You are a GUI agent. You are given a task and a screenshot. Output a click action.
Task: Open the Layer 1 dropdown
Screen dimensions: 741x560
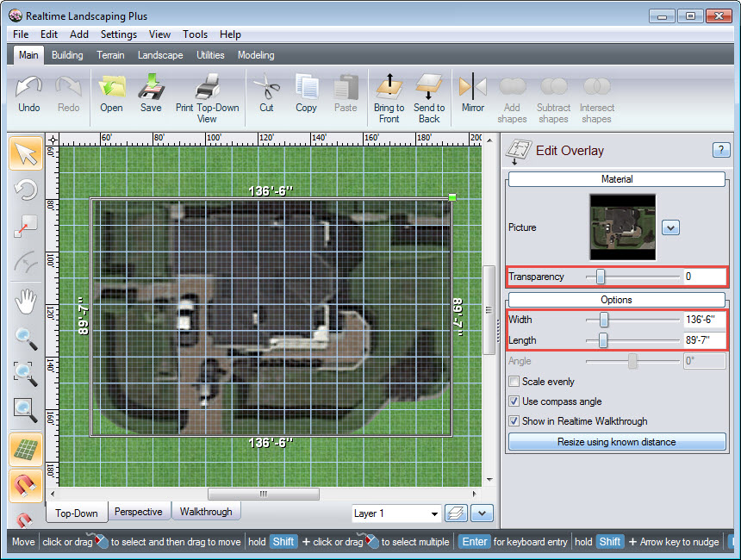[x=396, y=513]
